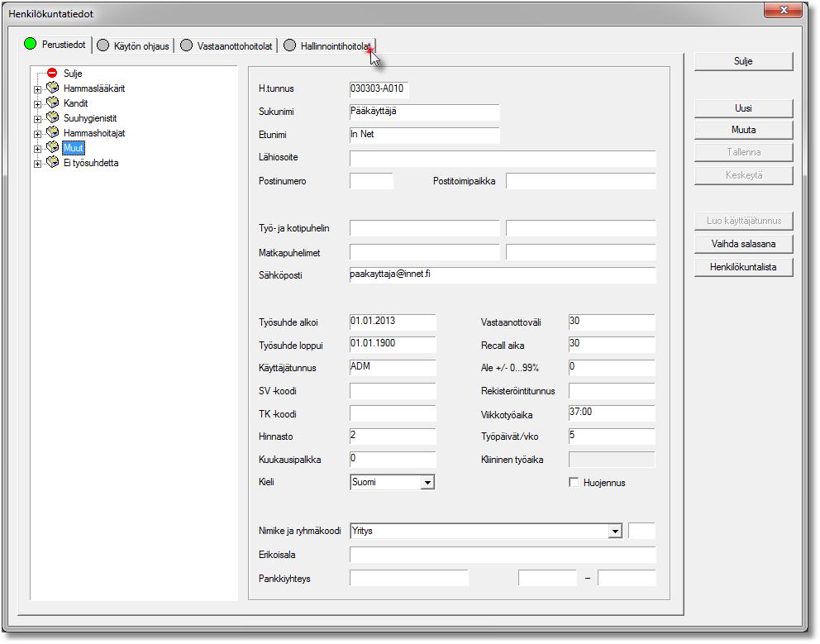The image size is (820, 644).
Task: Click the Sähköposti email field
Action: tap(503, 275)
